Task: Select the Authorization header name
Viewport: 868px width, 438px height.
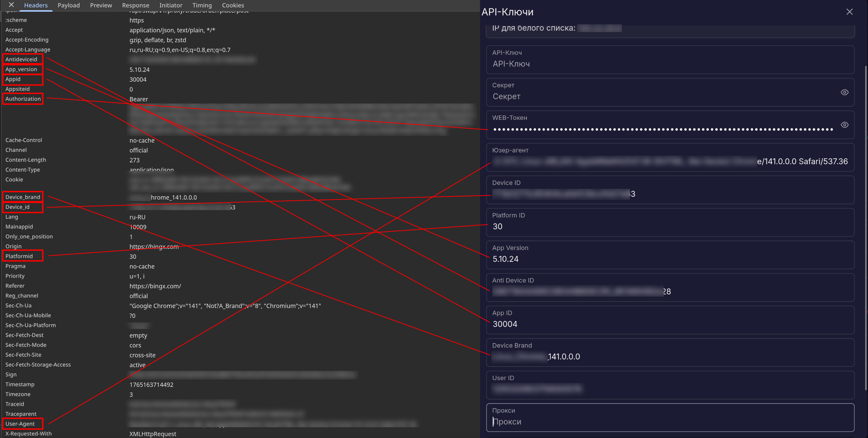Action: pos(23,99)
